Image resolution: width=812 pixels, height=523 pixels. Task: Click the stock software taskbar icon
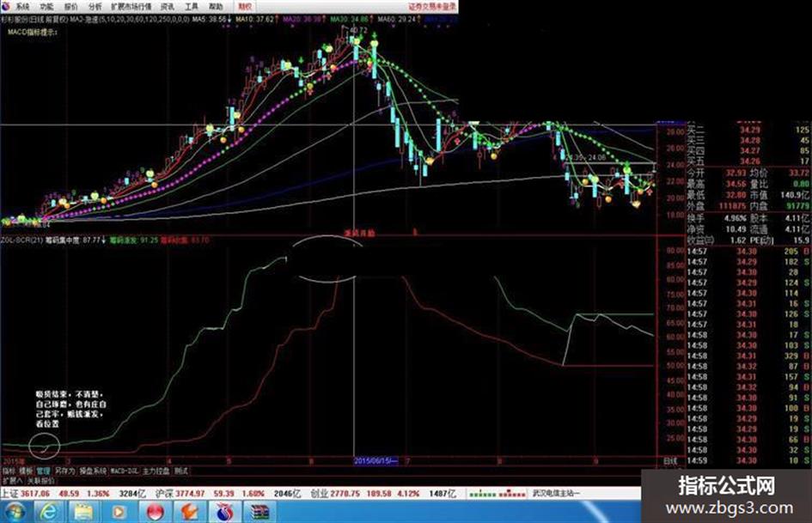(225, 512)
